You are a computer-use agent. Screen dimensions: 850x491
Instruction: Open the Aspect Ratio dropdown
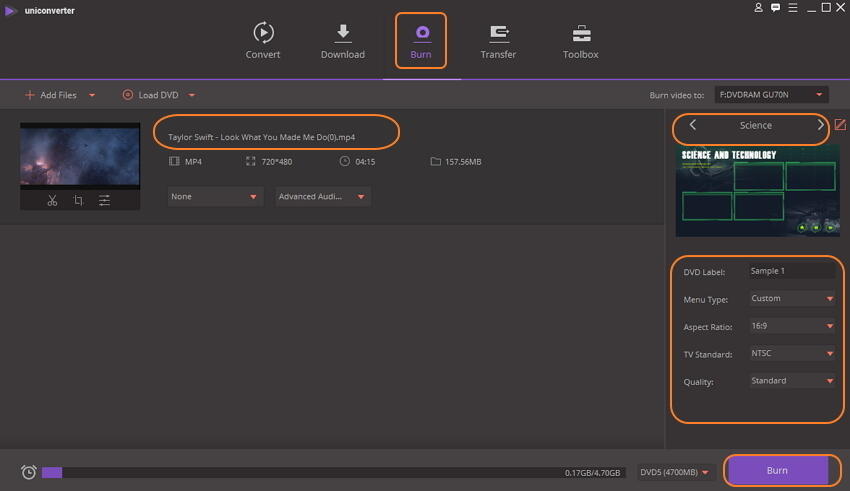(x=791, y=326)
